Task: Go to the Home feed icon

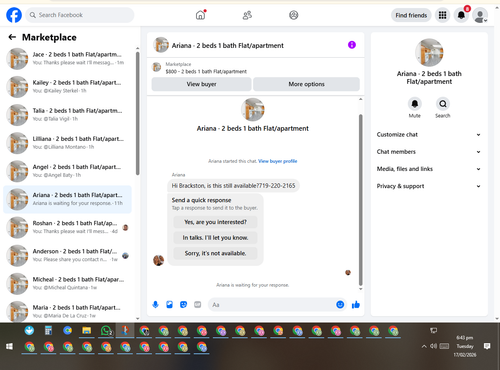Action: (x=200, y=15)
